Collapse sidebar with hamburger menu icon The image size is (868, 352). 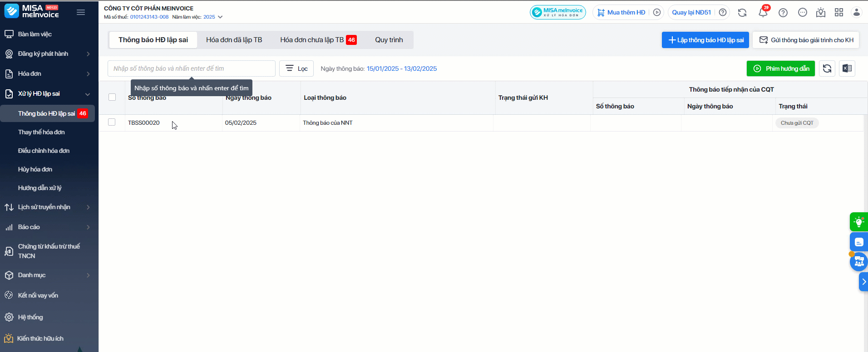tap(81, 12)
